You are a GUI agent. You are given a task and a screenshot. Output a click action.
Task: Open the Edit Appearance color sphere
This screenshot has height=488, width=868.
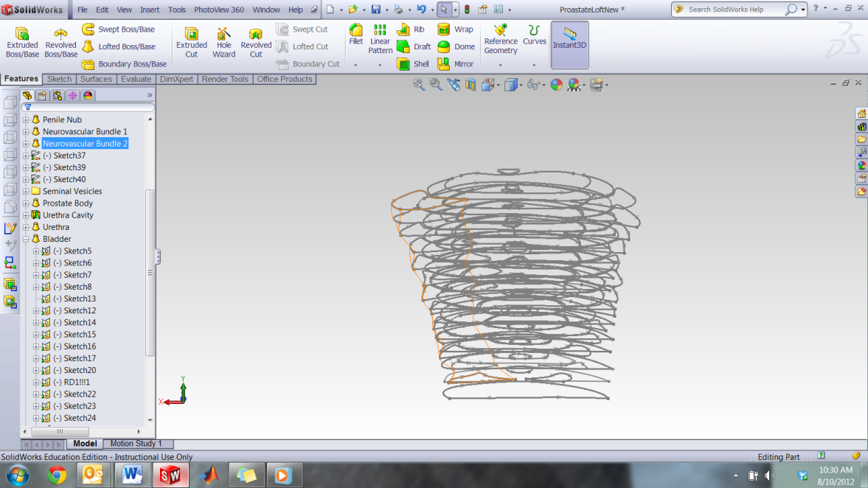(556, 85)
